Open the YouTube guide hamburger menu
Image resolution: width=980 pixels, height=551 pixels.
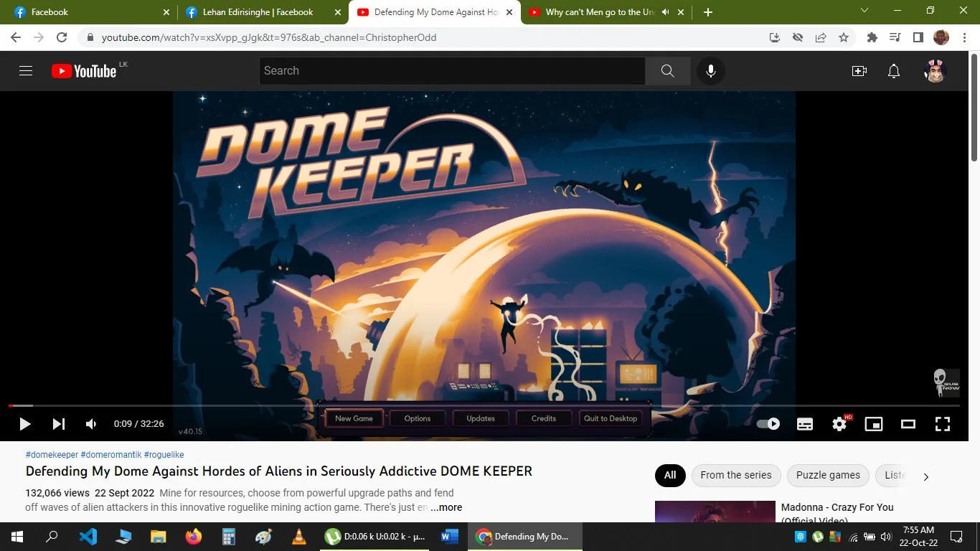(26, 71)
